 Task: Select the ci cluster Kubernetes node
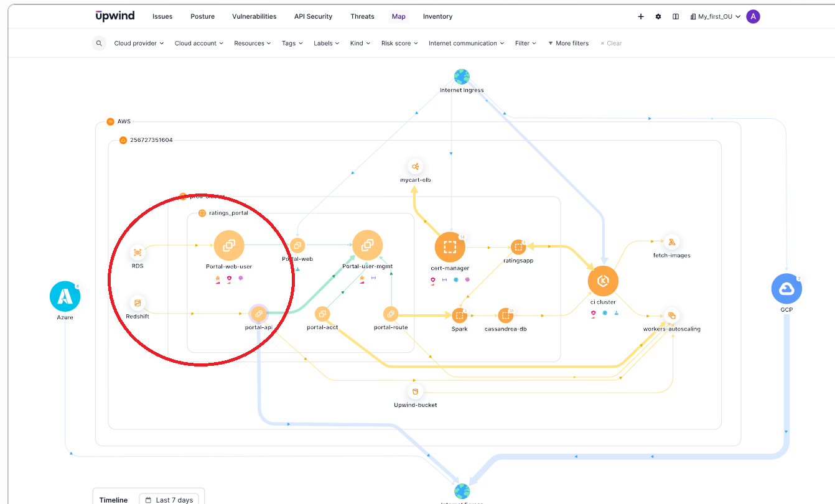coord(602,281)
